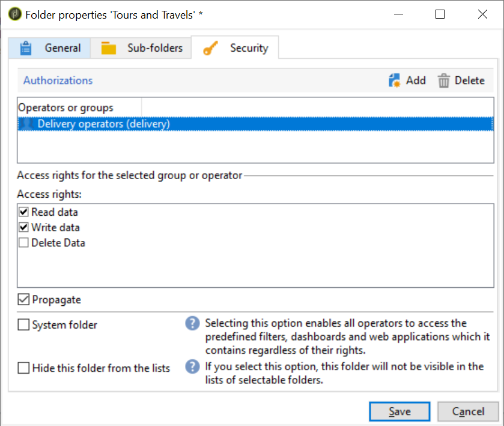Click the Add authorization icon

(395, 81)
